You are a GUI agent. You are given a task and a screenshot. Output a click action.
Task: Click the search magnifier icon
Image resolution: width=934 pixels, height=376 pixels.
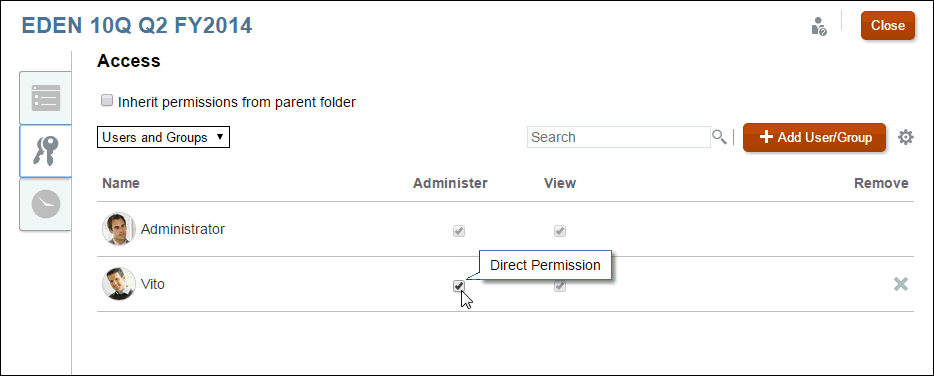coord(719,137)
